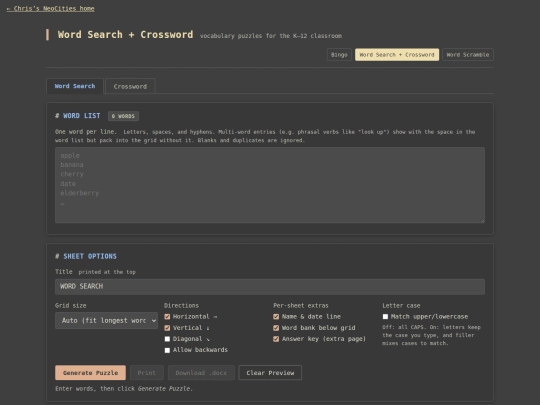The height and width of the screenshot is (405, 540).
Task: Open the Grid size dropdown
Action: (x=106, y=321)
